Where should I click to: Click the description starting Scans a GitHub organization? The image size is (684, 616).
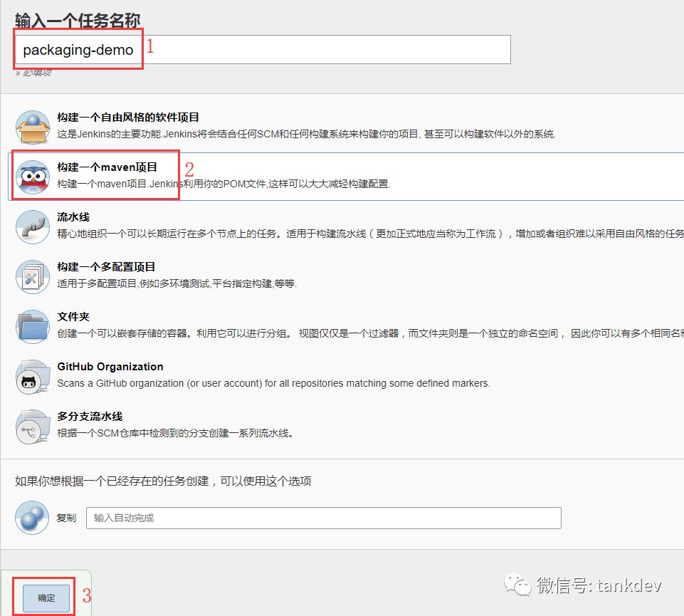tap(273, 383)
